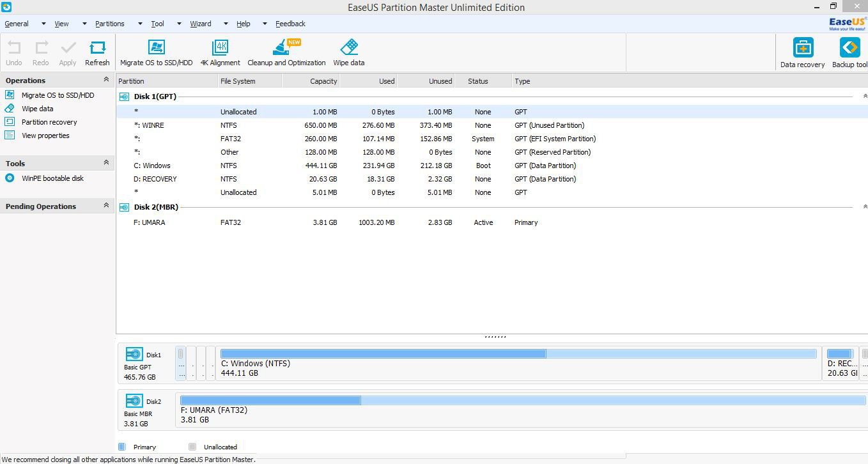Open the dropdown arrow next to Help
Screen dimensions: 868x464
(265, 24)
